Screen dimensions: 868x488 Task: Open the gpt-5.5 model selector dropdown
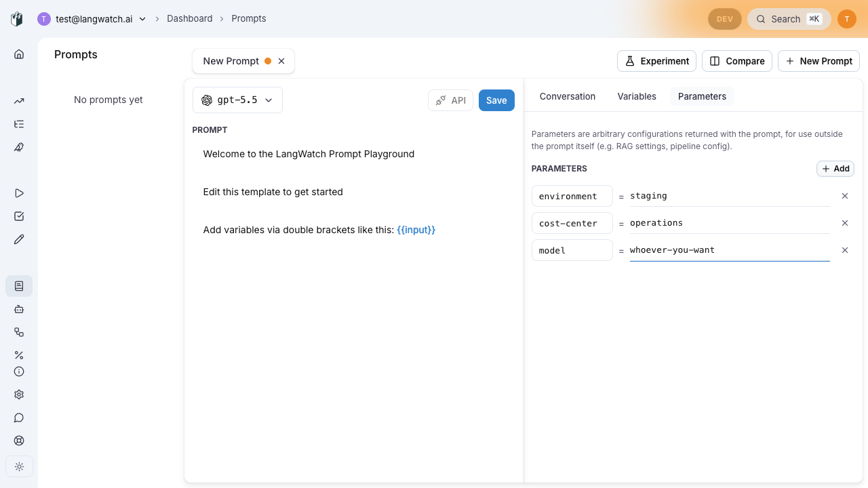237,100
